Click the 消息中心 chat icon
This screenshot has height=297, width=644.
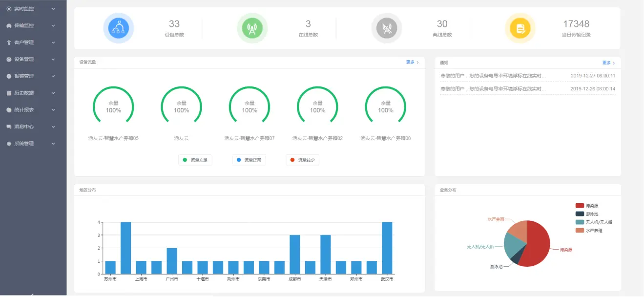tap(9, 127)
